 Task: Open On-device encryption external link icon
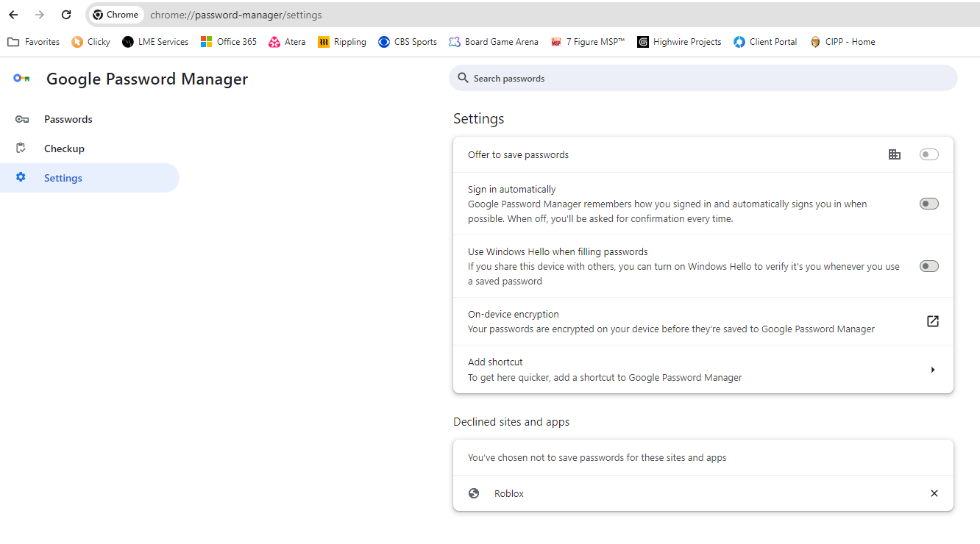pyautogui.click(x=932, y=321)
